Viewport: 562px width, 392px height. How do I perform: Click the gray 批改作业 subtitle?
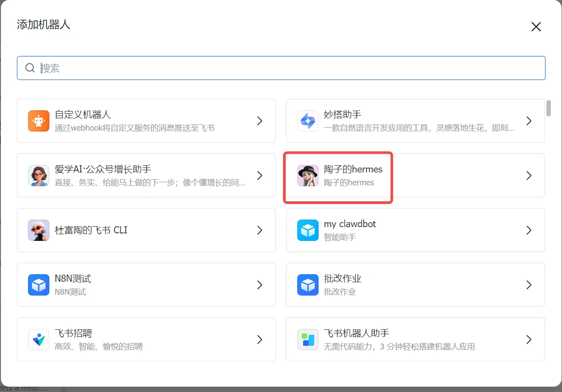click(340, 292)
